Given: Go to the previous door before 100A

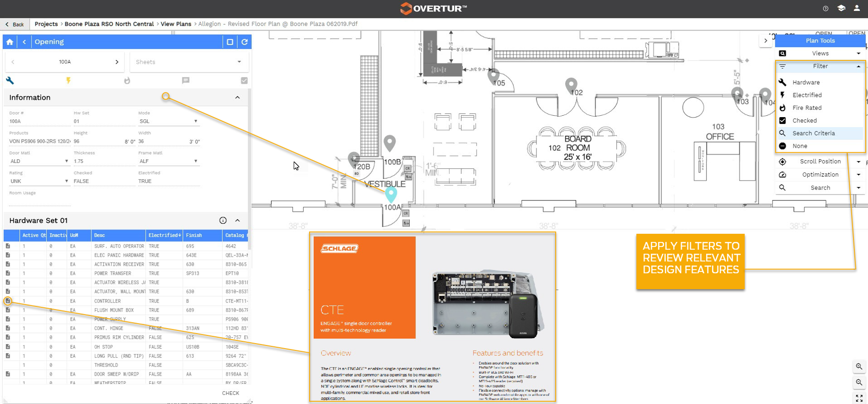Looking at the screenshot, I should pyautogui.click(x=13, y=62).
